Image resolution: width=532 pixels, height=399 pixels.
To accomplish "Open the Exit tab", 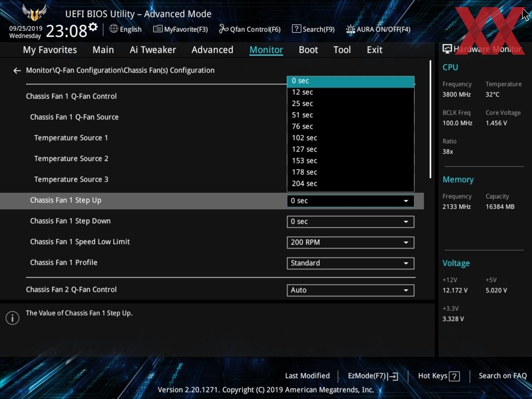I will pyautogui.click(x=374, y=50).
